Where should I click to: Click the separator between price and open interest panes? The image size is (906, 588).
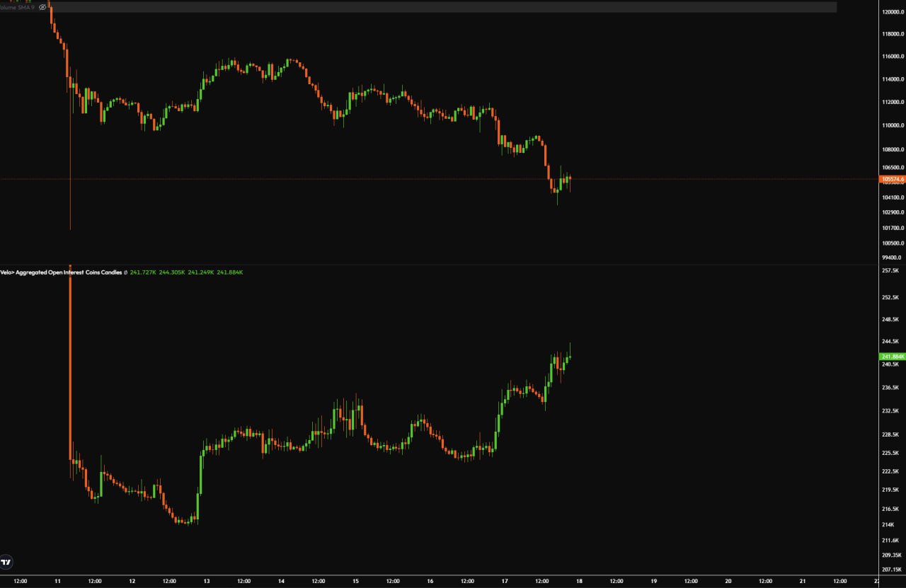coord(425,265)
